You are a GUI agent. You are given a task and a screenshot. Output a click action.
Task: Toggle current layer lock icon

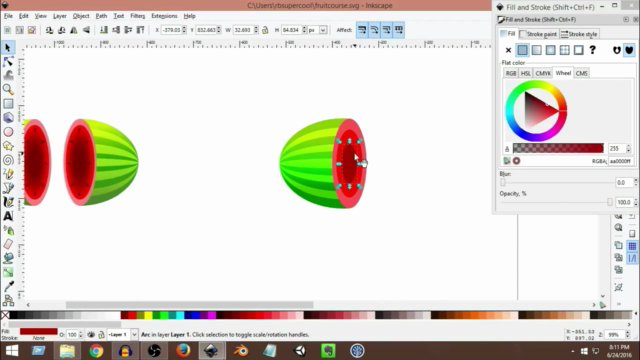[x=101, y=335]
